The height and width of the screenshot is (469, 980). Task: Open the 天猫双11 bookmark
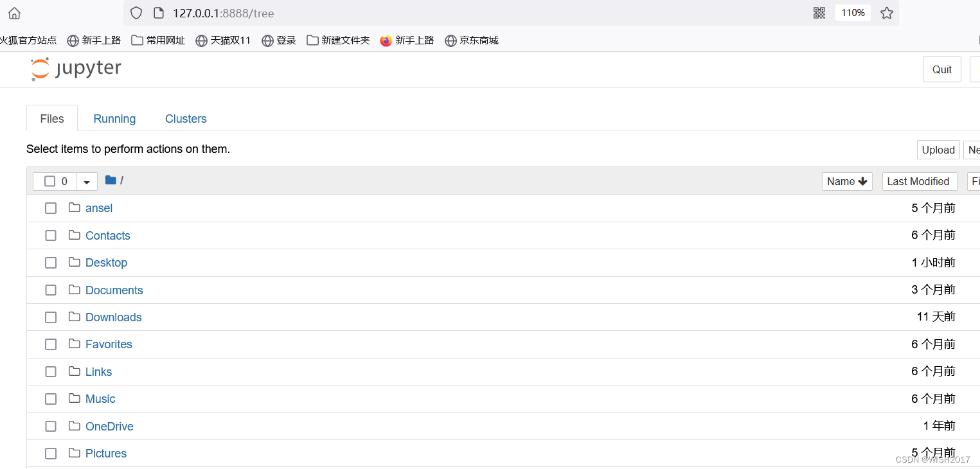[223, 40]
